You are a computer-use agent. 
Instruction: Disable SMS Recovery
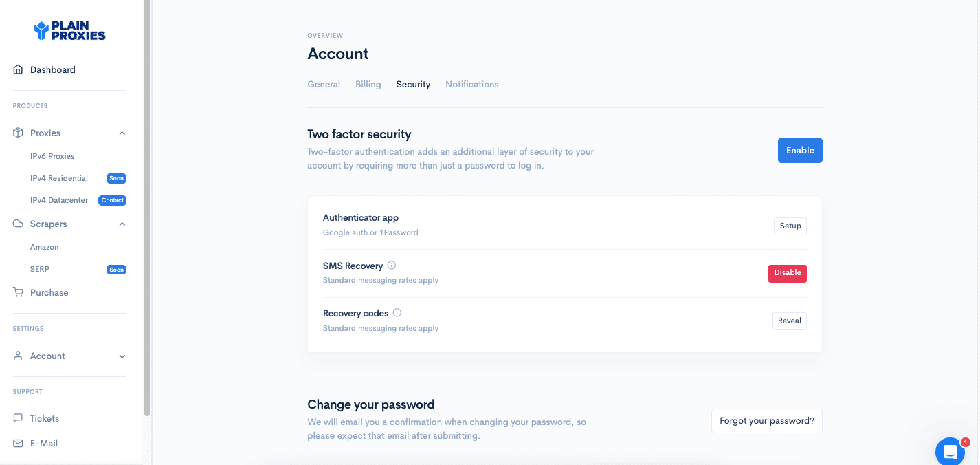788,273
